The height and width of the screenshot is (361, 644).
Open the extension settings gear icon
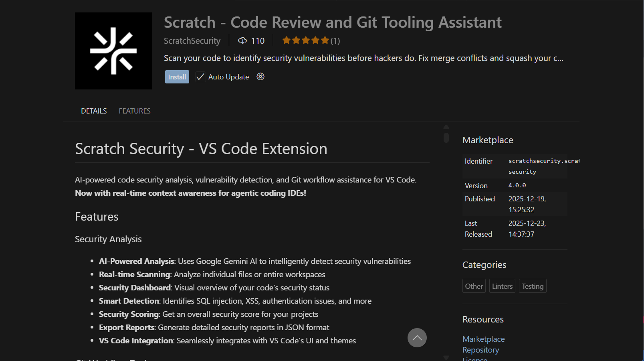[260, 77]
